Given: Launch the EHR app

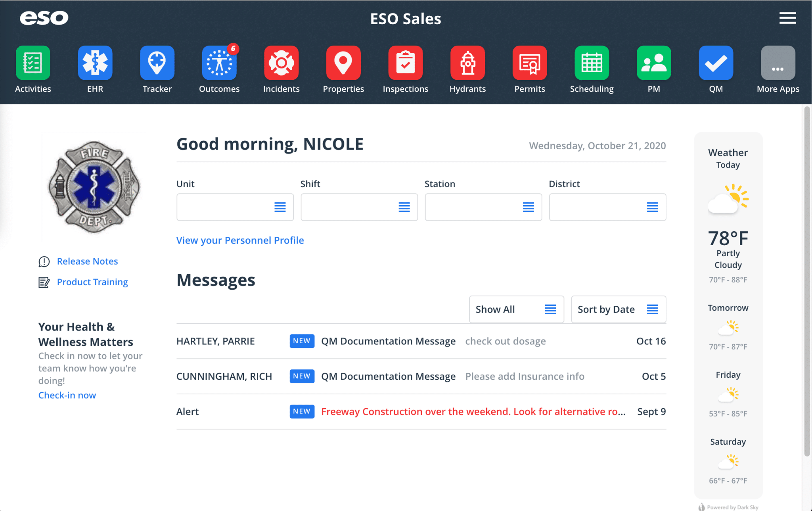Looking at the screenshot, I should coord(95,63).
